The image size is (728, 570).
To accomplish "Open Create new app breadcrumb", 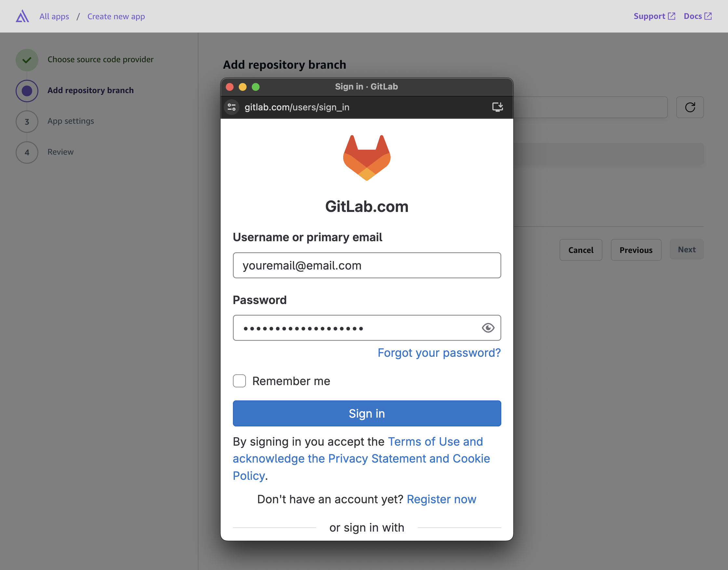I will point(116,16).
